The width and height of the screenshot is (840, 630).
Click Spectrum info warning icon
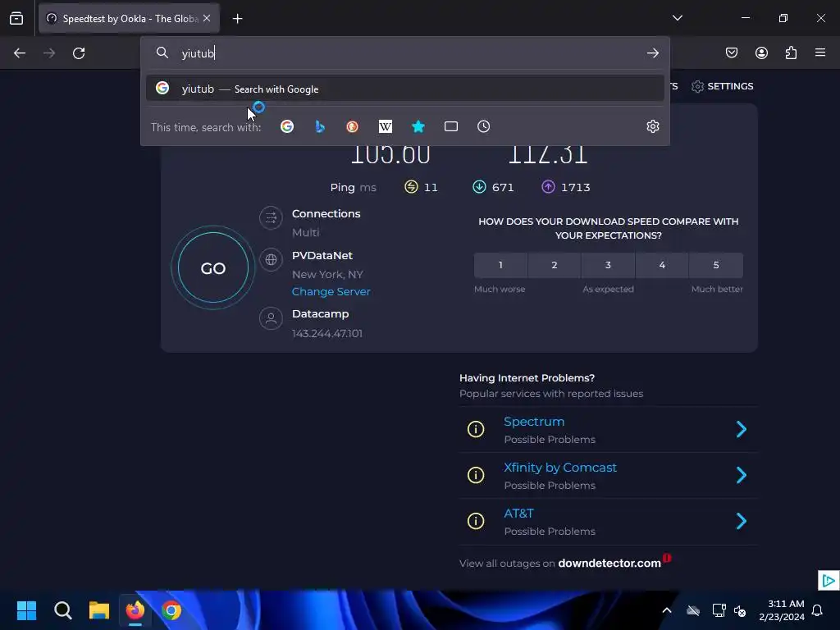tap(476, 429)
